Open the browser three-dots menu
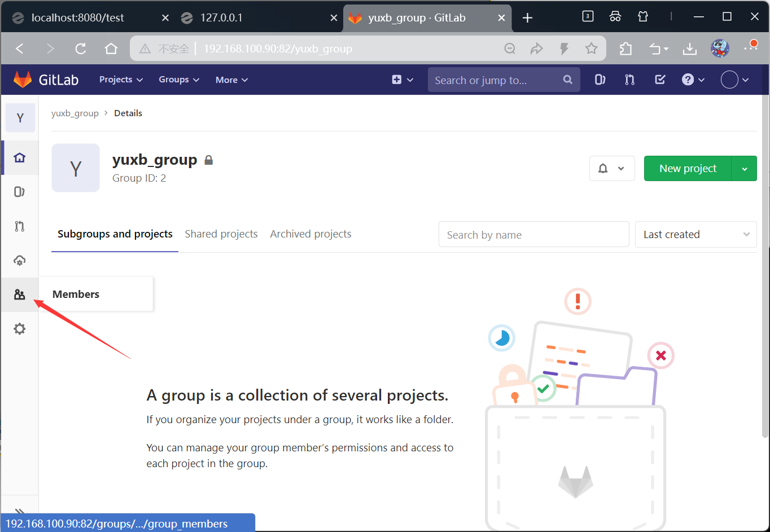 click(x=751, y=47)
